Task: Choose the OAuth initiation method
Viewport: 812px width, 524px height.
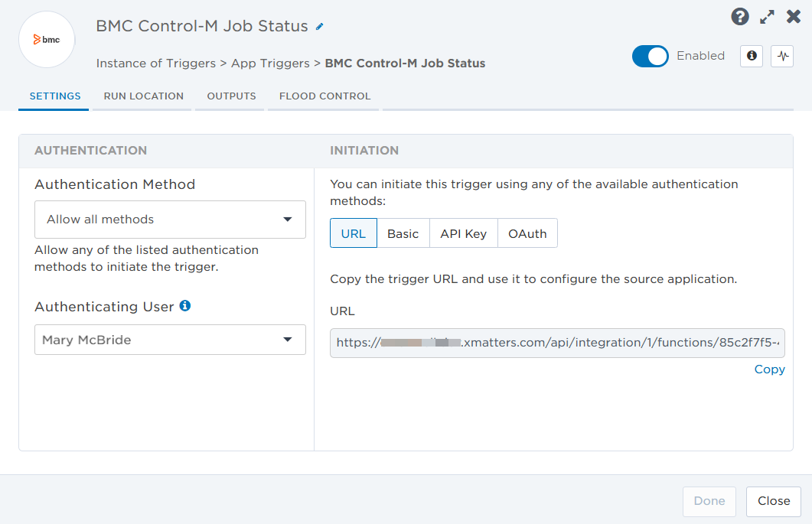Action: [x=527, y=234]
